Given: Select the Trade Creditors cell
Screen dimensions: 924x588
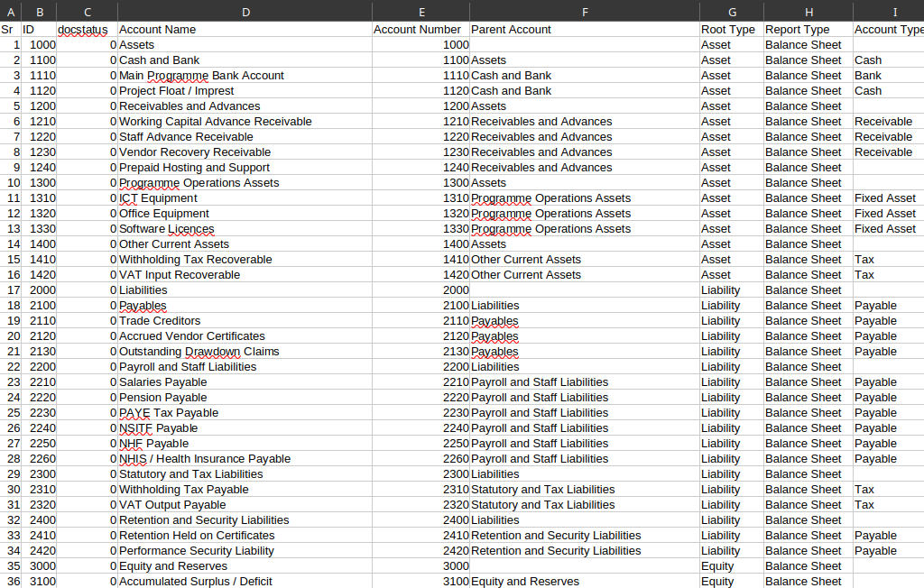Looking at the screenshot, I should (245, 320).
